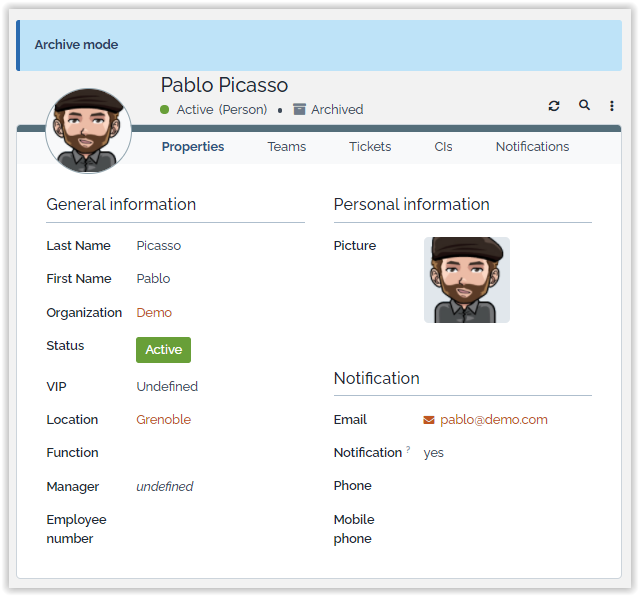Open the Demo organization link
639x596 pixels.
tap(154, 312)
